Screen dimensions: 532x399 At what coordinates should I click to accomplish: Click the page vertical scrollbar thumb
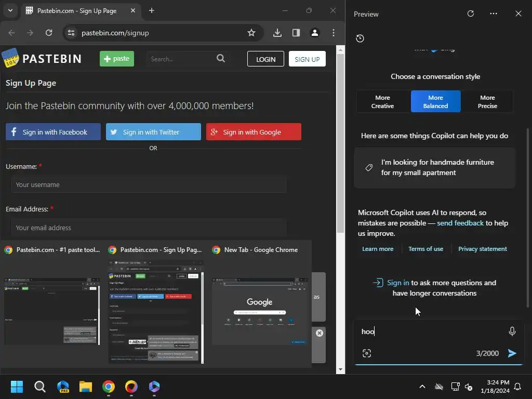pyautogui.click(x=341, y=142)
